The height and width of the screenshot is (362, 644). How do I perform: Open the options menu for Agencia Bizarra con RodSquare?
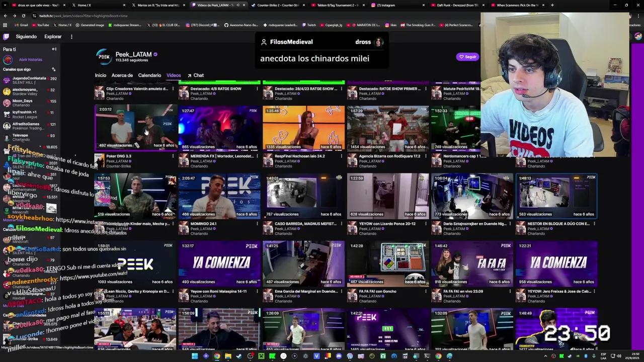[426, 156]
